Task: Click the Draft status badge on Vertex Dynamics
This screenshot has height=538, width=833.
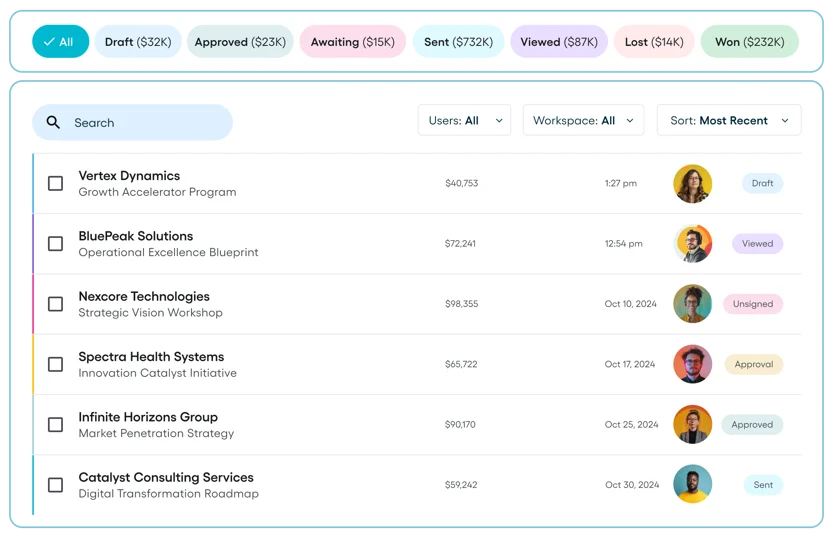Action: [x=762, y=184]
